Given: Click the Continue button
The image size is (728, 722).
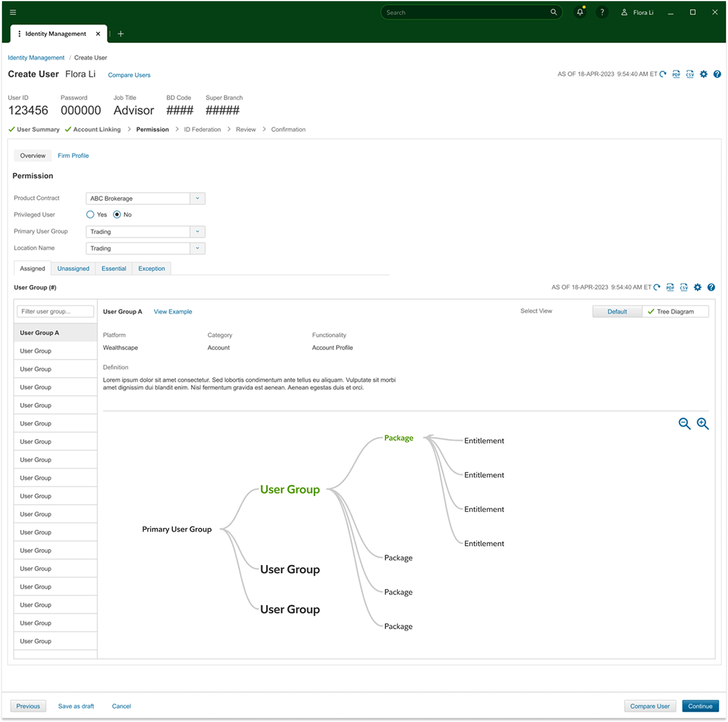Looking at the screenshot, I should pyautogui.click(x=700, y=706).
